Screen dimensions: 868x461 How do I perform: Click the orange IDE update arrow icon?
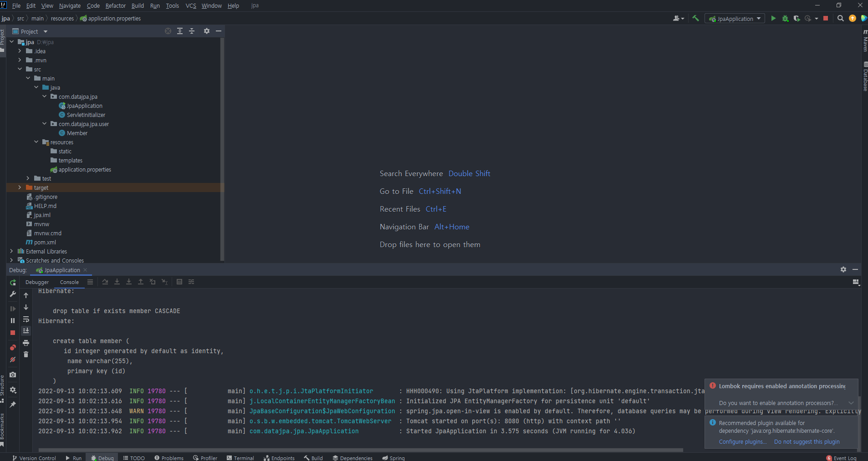[x=853, y=19]
